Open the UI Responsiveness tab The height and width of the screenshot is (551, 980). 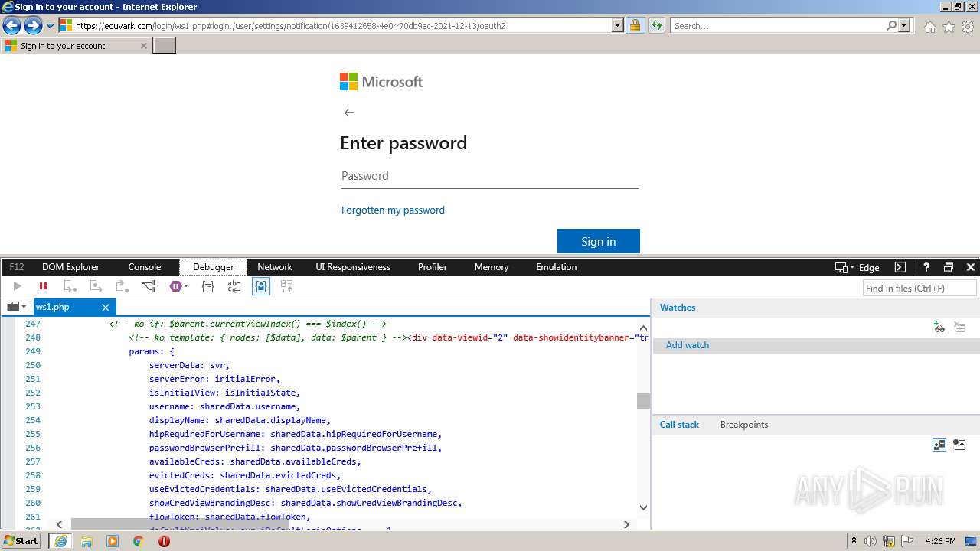click(353, 267)
